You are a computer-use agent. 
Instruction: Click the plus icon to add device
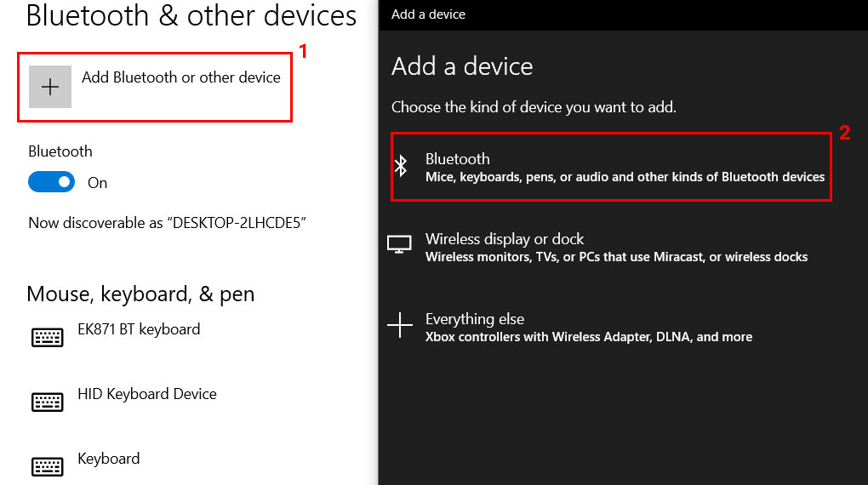[50, 87]
